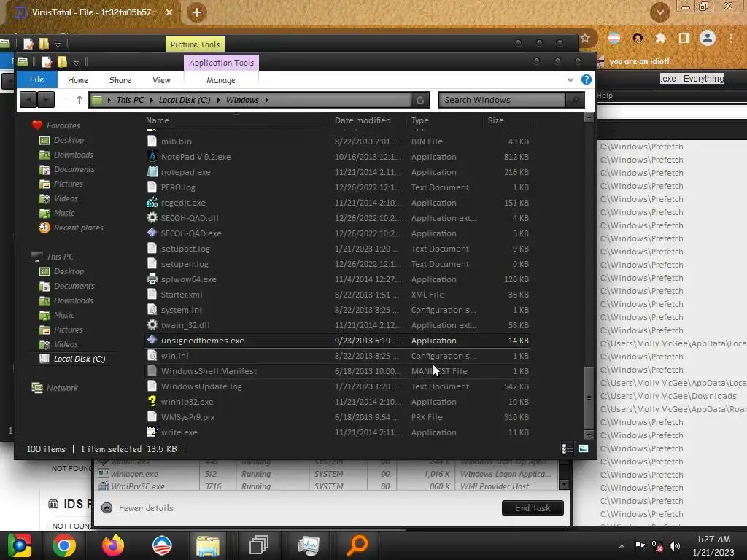Open the Quick Access Toolbar customize dropdown
This screenshot has height=560, width=747.
(76, 63)
